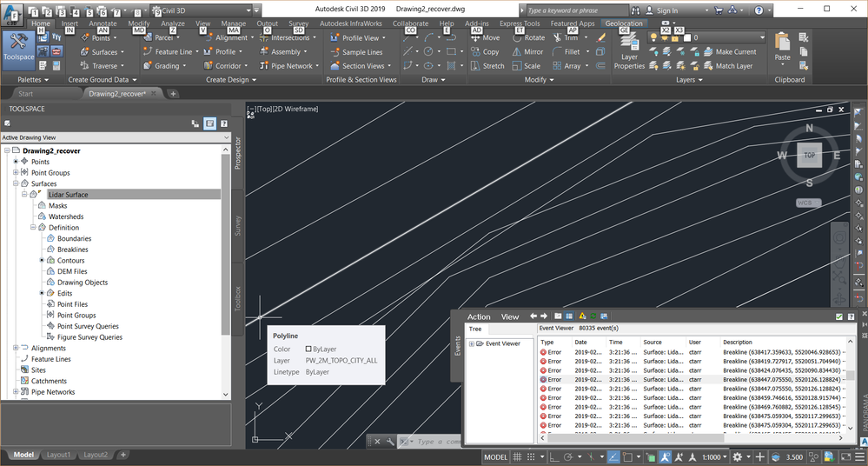Screen dimensions: 868x466
Task: Toggle snap mode in status bar
Action: point(531,457)
